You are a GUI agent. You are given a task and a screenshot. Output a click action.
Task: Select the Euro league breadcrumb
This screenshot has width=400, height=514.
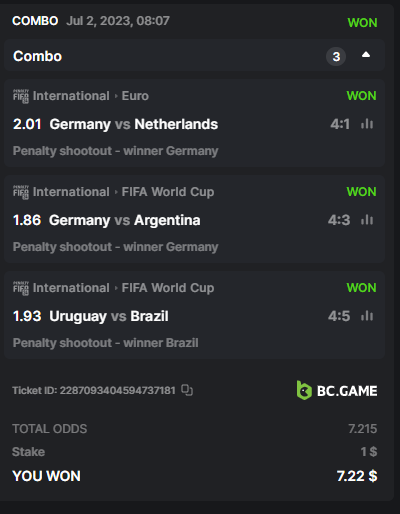pos(135,96)
